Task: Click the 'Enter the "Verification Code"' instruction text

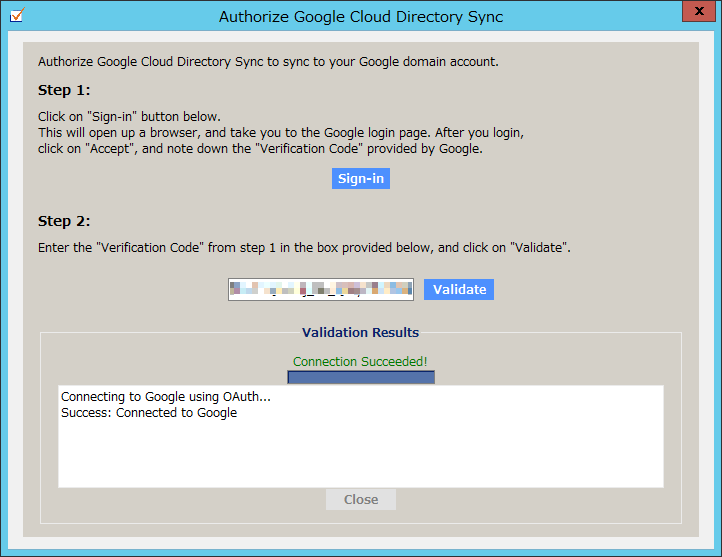Action: (304, 248)
